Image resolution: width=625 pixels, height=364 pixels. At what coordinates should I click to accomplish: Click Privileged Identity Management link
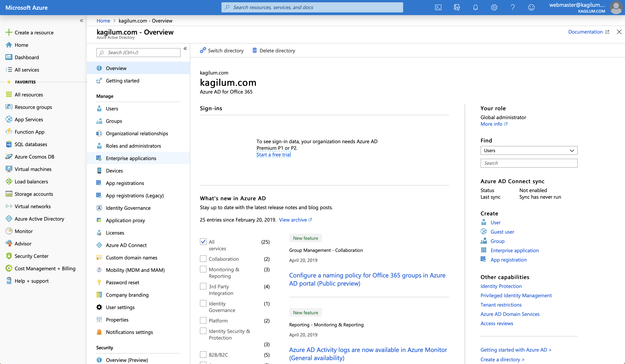click(516, 295)
